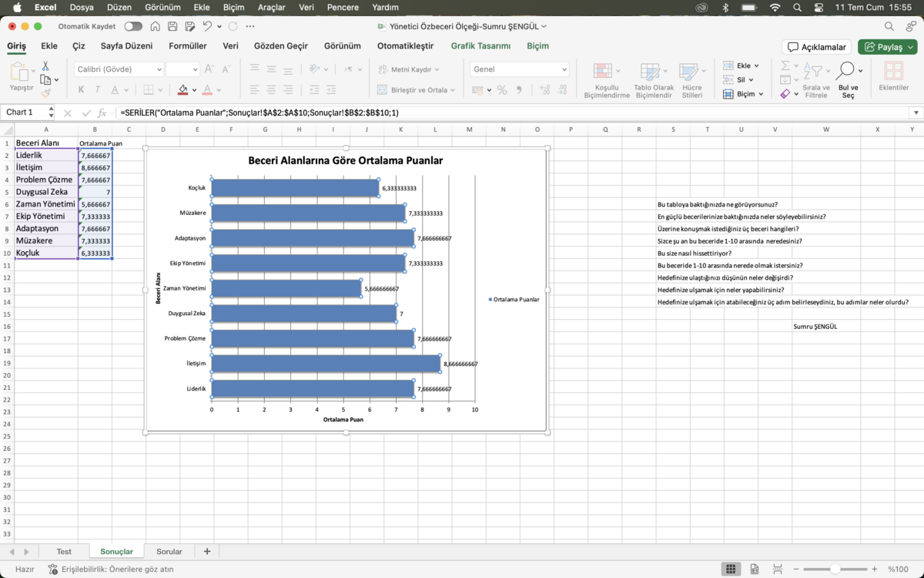
Task: Toggle the Otomatik Kaydet switch
Action: (133, 26)
